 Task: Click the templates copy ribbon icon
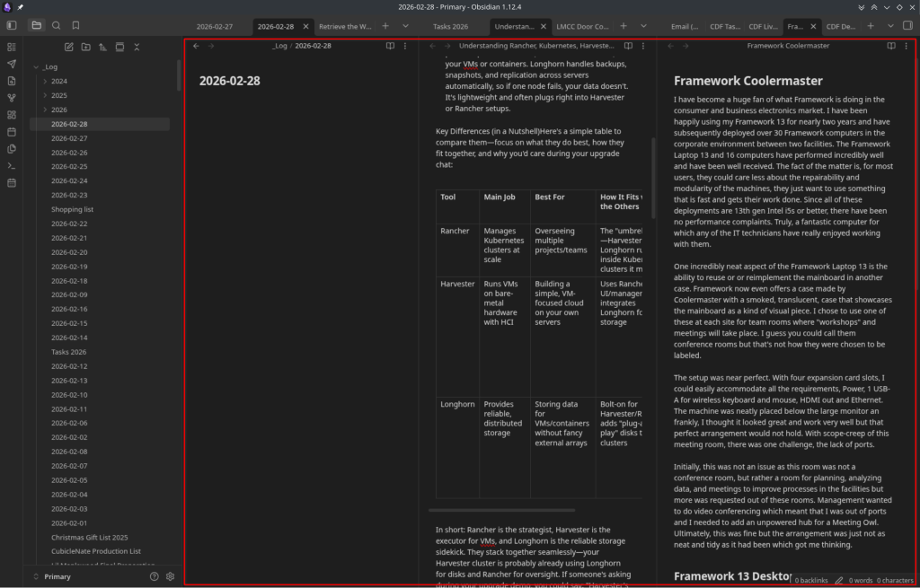click(12, 149)
